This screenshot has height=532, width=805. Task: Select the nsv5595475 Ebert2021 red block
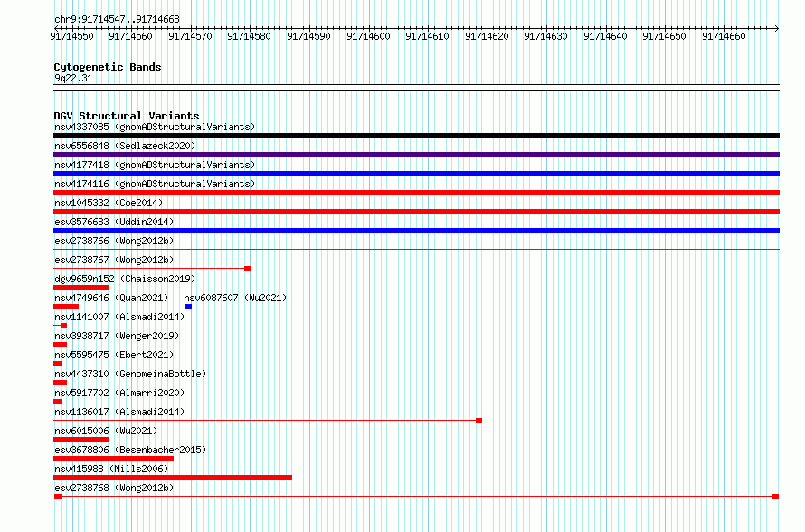tap(58, 364)
